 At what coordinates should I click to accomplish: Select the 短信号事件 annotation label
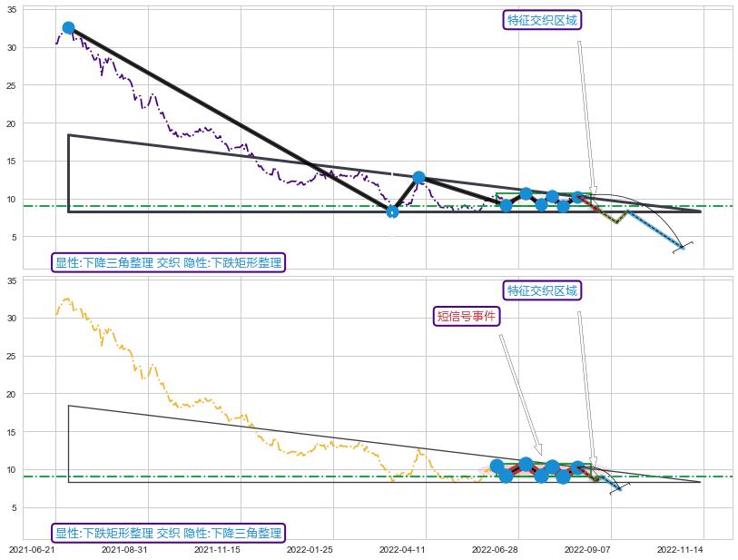467,316
